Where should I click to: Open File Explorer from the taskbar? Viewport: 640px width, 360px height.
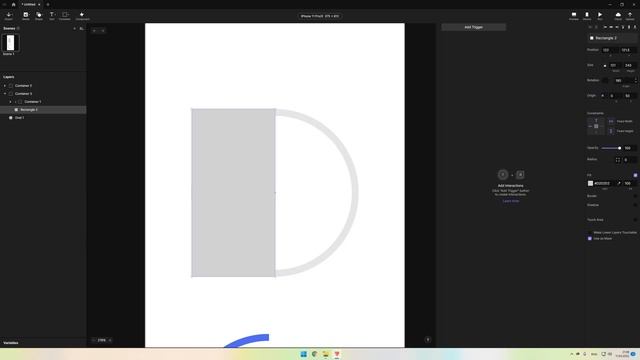[325, 354]
